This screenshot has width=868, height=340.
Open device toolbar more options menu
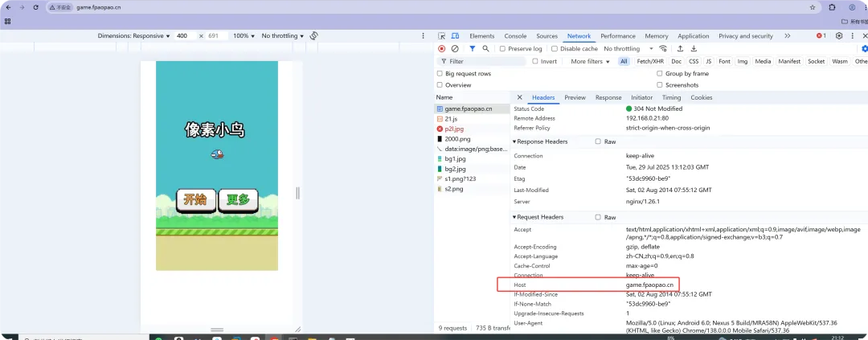(424, 35)
